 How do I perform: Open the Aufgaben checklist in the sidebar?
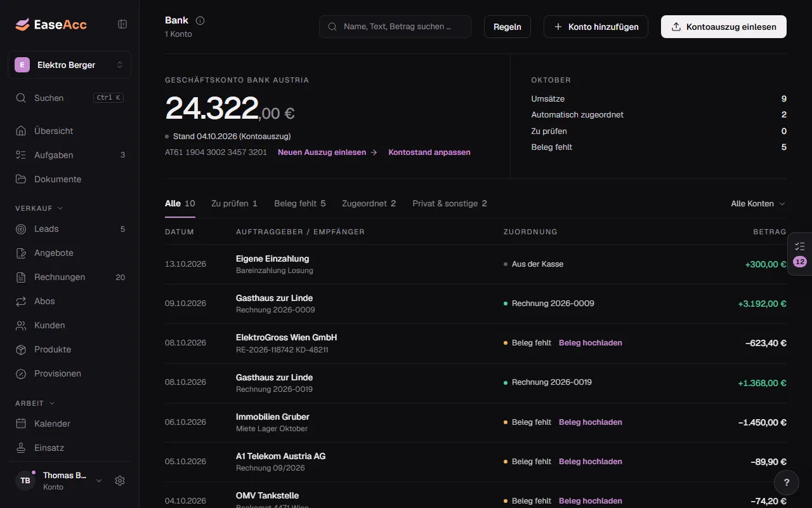tap(70, 155)
